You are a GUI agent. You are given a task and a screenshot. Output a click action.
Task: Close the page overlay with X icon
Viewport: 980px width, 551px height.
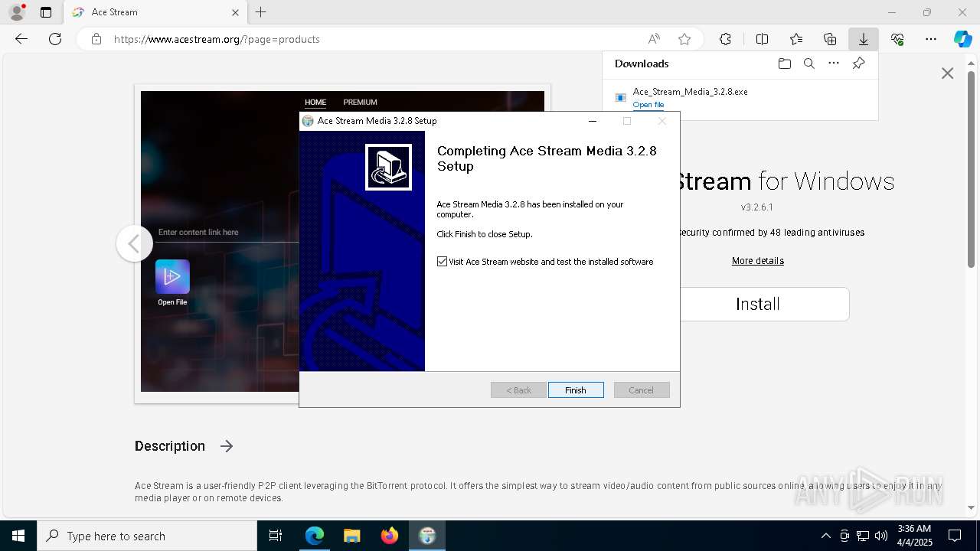[947, 73]
